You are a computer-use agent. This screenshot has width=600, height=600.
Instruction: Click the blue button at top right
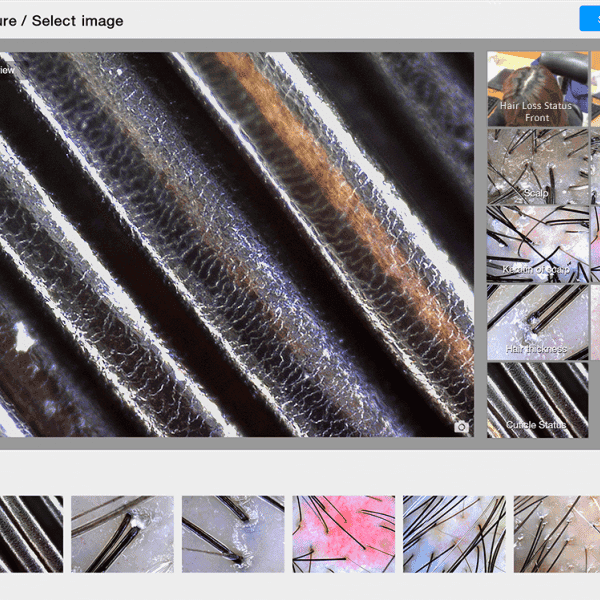[590, 18]
